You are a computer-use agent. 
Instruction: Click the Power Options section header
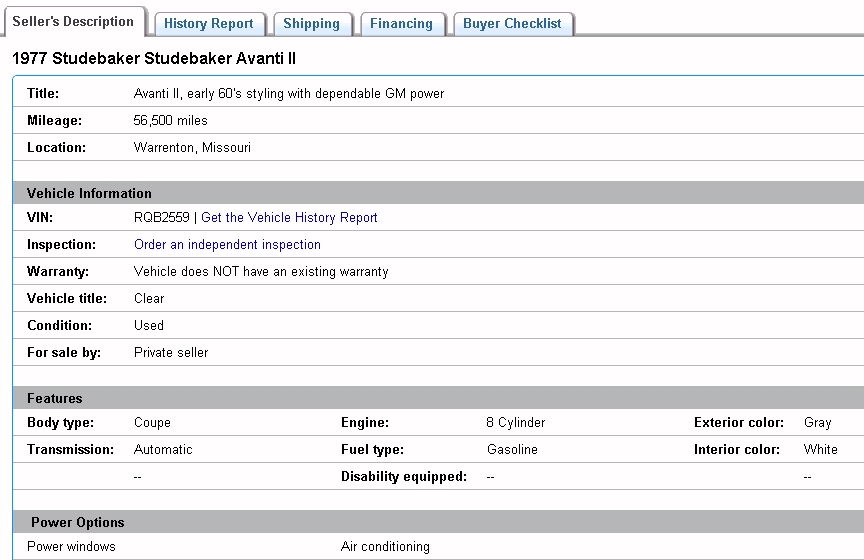click(x=78, y=522)
